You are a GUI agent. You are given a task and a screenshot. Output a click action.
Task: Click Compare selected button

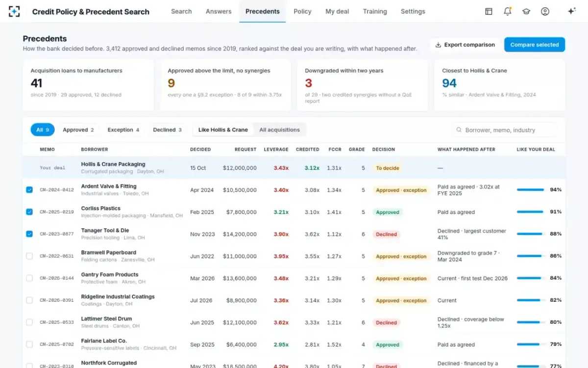tap(535, 45)
